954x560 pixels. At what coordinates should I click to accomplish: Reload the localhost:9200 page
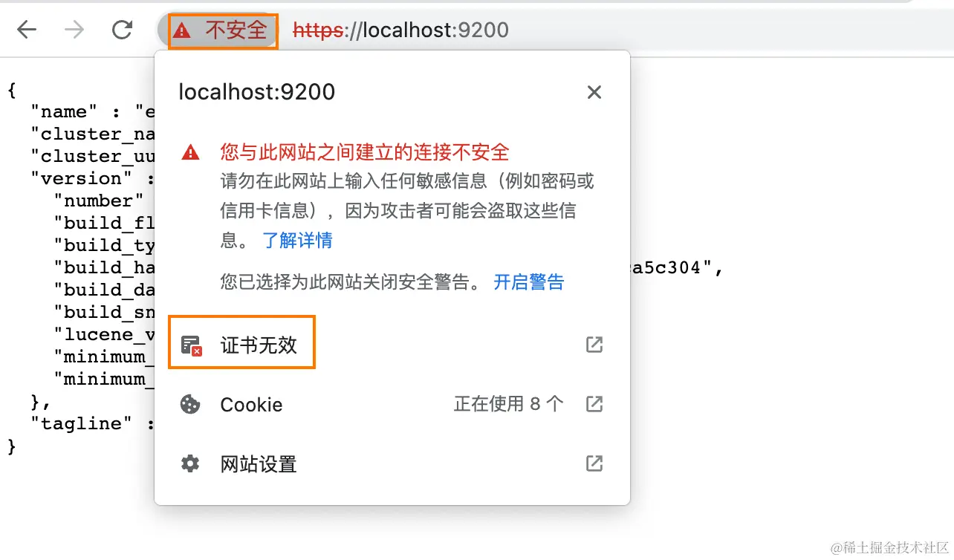coord(121,30)
